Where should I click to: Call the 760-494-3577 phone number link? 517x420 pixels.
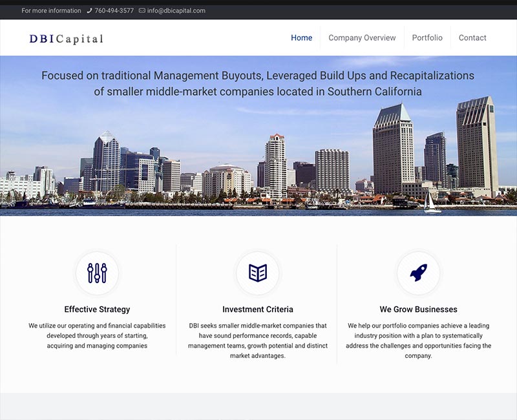pos(114,11)
